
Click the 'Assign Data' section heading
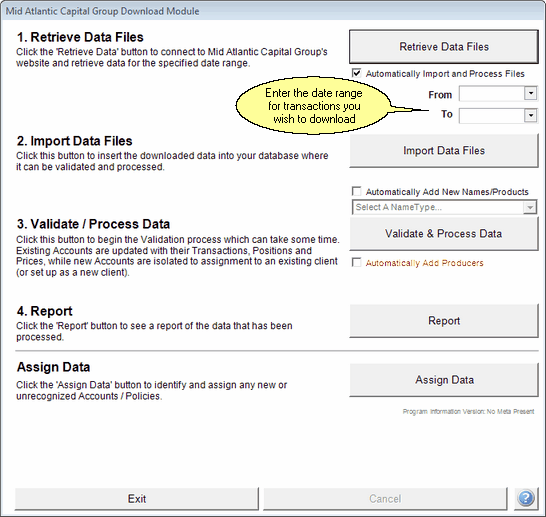click(54, 367)
